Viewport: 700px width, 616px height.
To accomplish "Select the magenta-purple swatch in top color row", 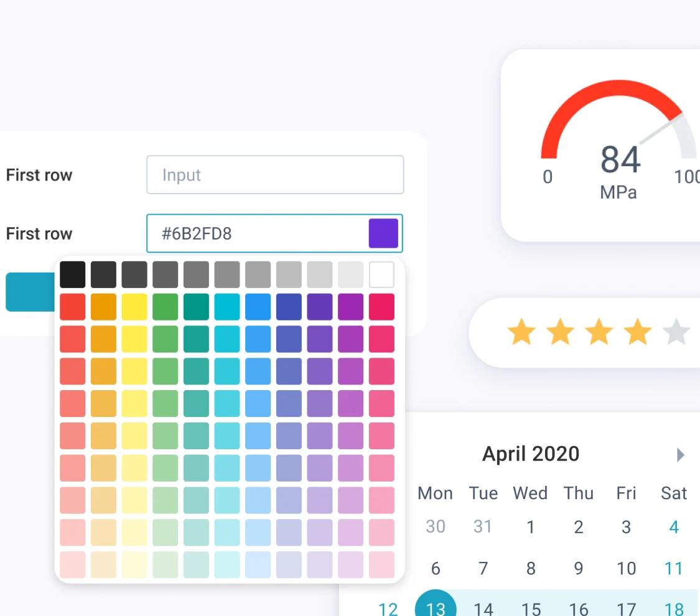I will click(351, 307).
